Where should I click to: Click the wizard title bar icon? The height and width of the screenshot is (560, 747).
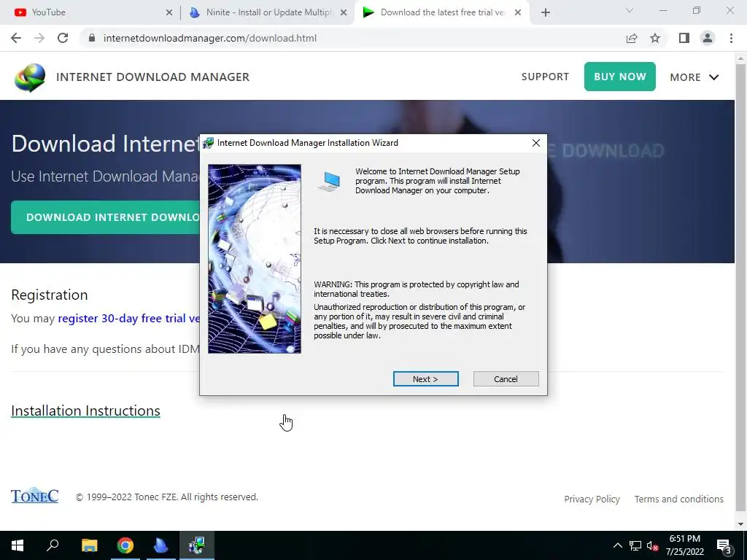tap(208, 143)
